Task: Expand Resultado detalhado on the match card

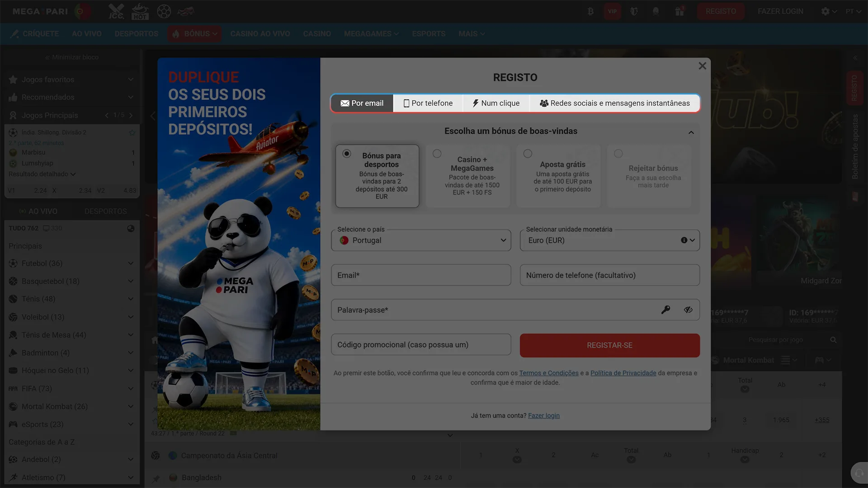Action: [42, 174]
